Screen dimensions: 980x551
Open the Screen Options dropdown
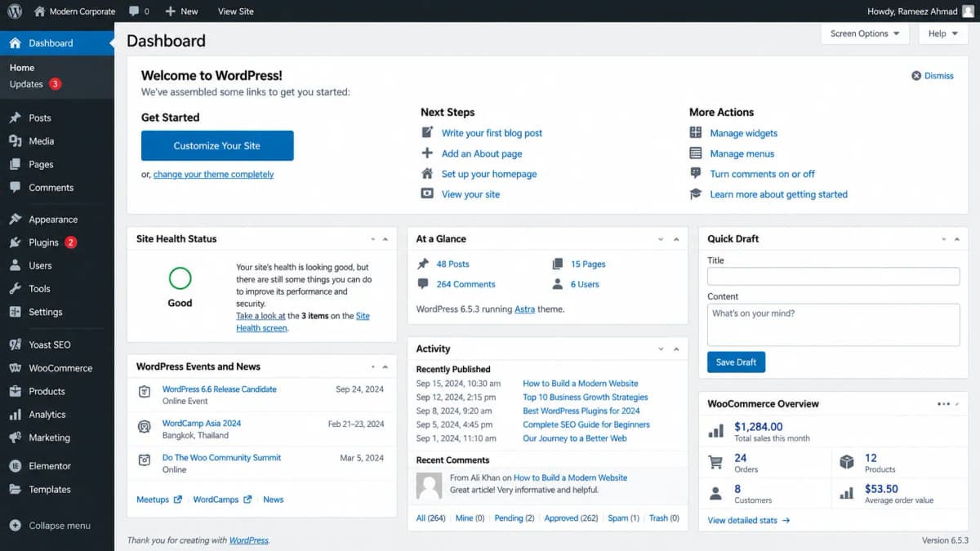[864, 33]
